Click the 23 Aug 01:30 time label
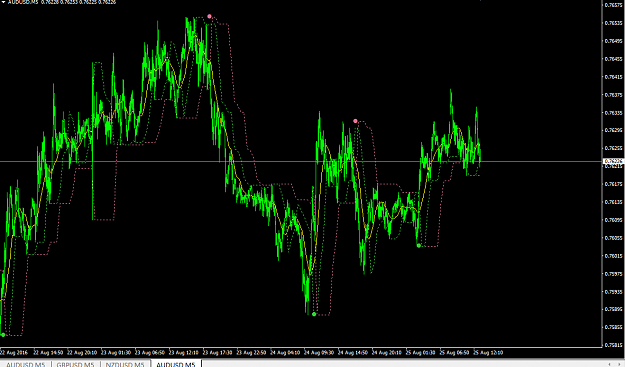The height and width of the screenshot is (367, 625). click(116, 353)
